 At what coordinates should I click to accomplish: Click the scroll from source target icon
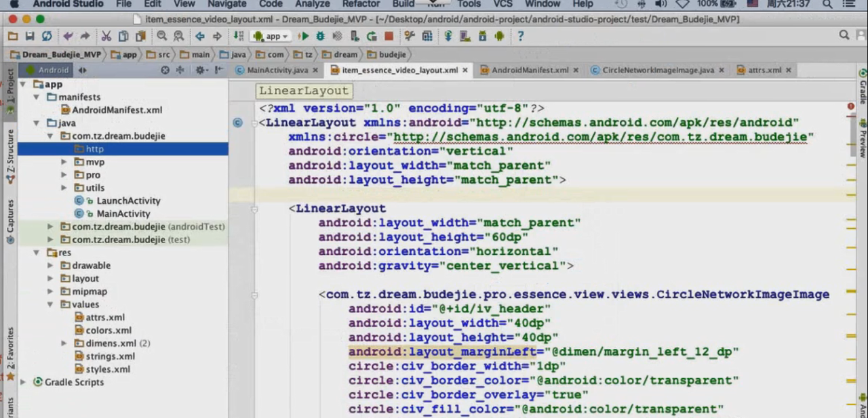[165, 70]
